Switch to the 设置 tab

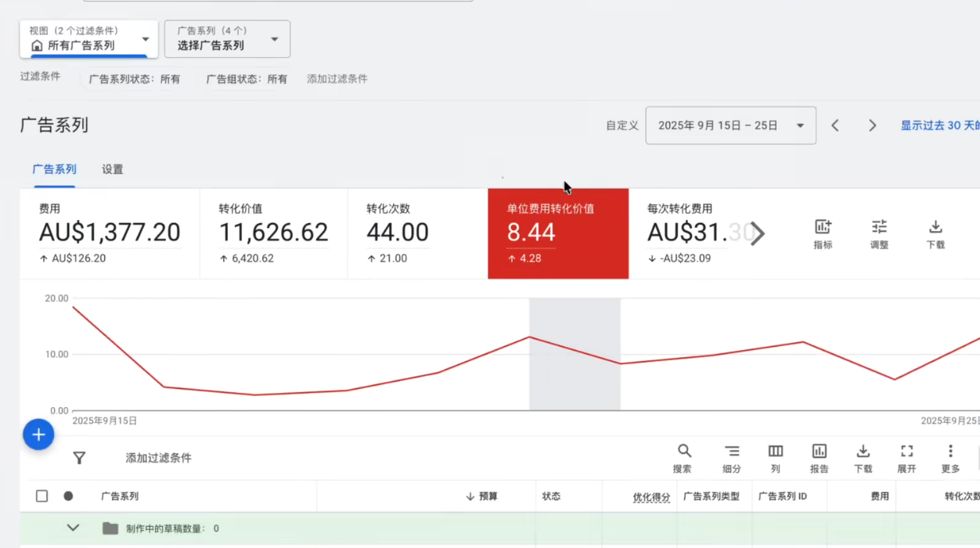coord(112,169)
